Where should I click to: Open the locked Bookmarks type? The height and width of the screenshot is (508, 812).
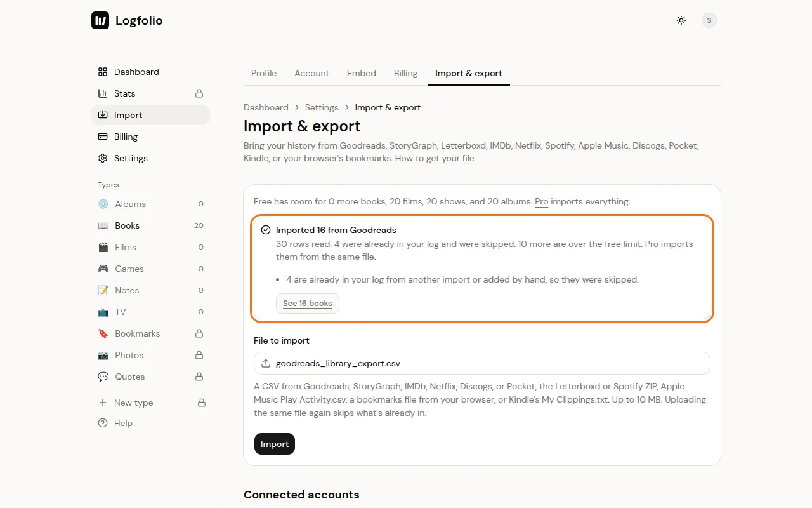coord(150,333)
